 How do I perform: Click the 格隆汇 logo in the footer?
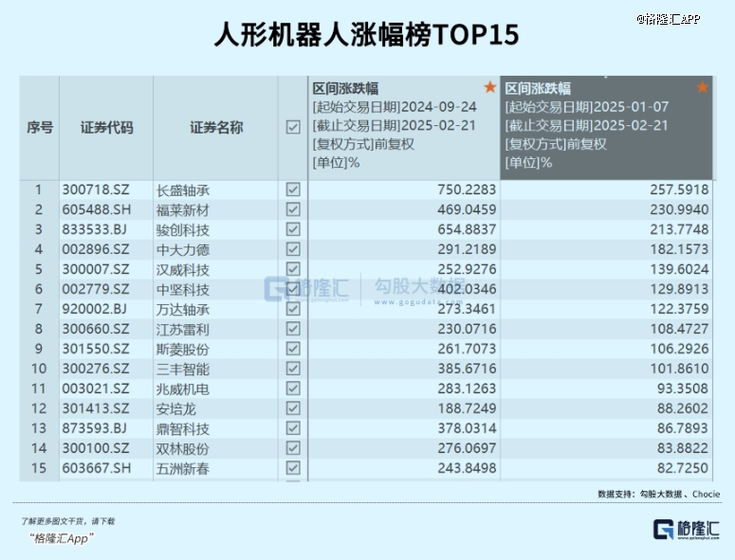click(x=687, y=530)
